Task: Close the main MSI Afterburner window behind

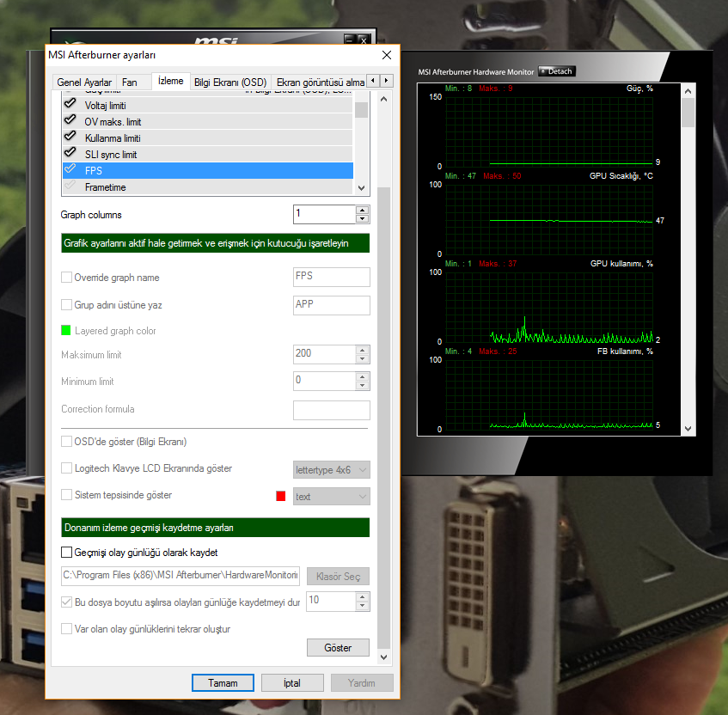Action: pyautogui.click(x=364, y=40)
